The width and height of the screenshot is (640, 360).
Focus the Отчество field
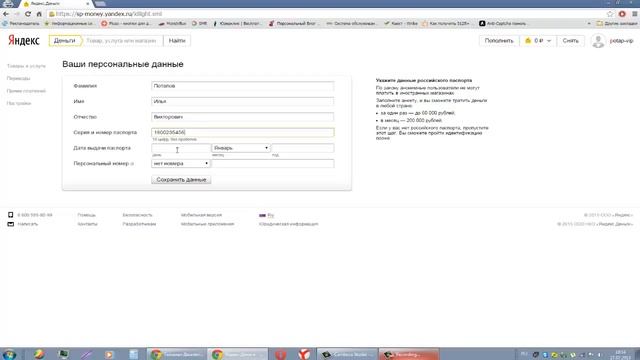point(242,117)
